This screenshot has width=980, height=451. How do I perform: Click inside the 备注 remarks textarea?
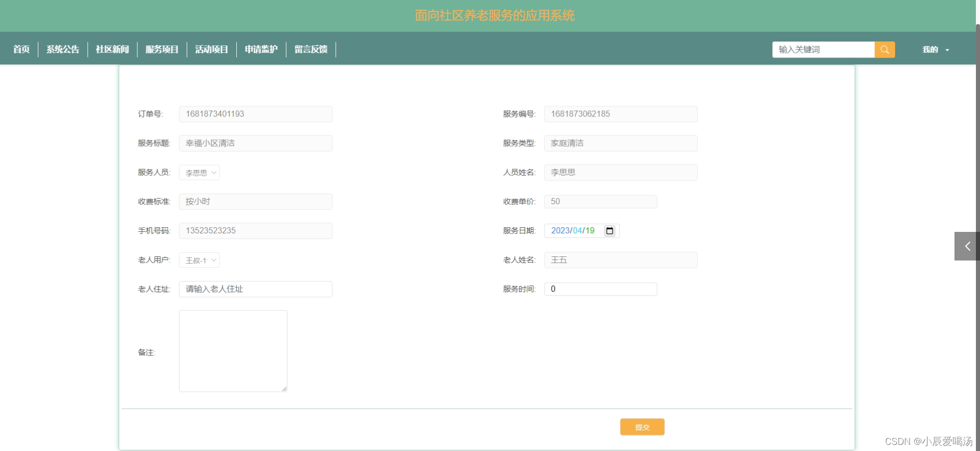[233, 351]
